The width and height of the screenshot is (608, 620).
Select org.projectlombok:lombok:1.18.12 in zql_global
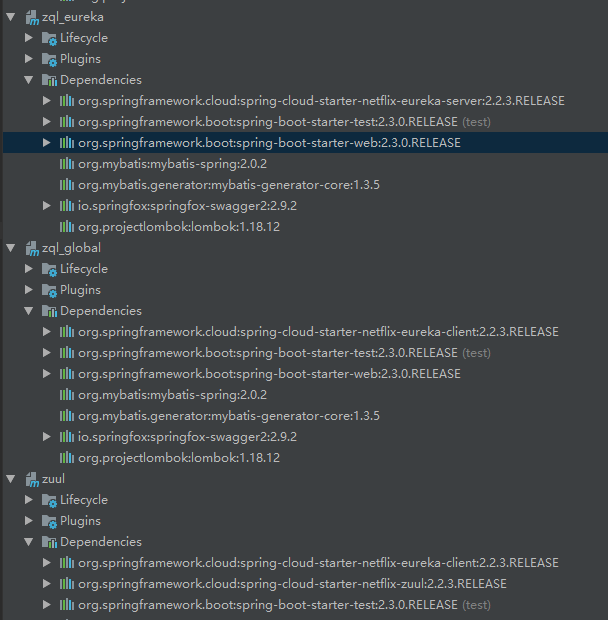pos(179,458)
